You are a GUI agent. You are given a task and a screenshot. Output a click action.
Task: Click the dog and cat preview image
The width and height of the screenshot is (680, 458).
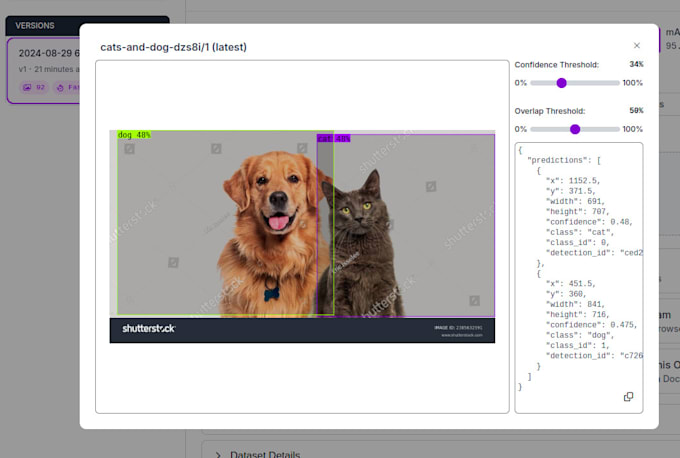[x=302, y=236]
